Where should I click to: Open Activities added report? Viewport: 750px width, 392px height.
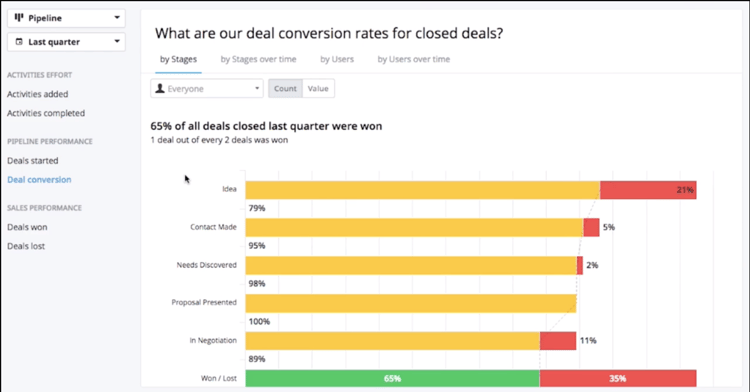click(38, 94)
